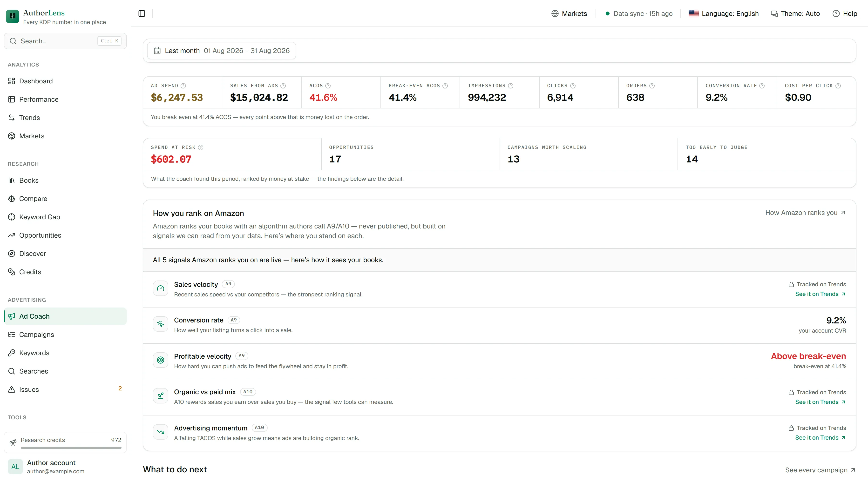
Task: Focus the Search input field
Action: [x=65, y=41]
